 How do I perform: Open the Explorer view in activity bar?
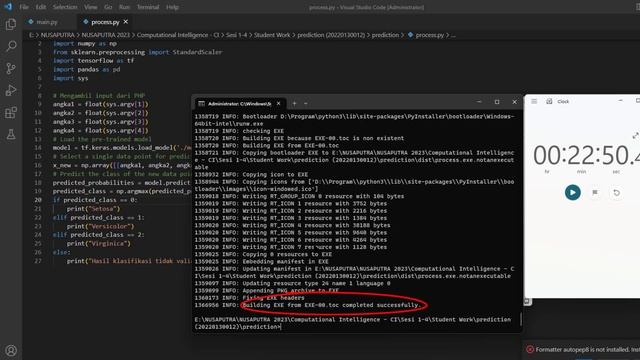point(11,24)
